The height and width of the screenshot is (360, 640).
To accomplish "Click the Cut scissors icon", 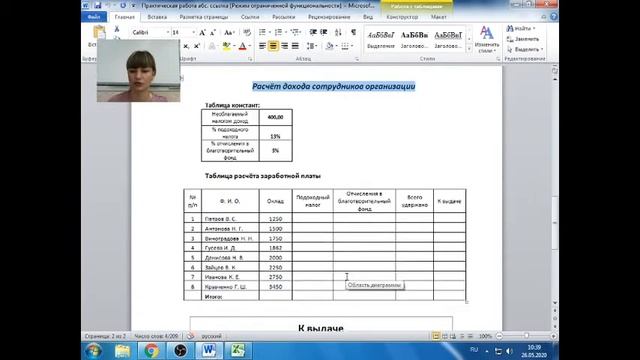I will pos(117,29).
